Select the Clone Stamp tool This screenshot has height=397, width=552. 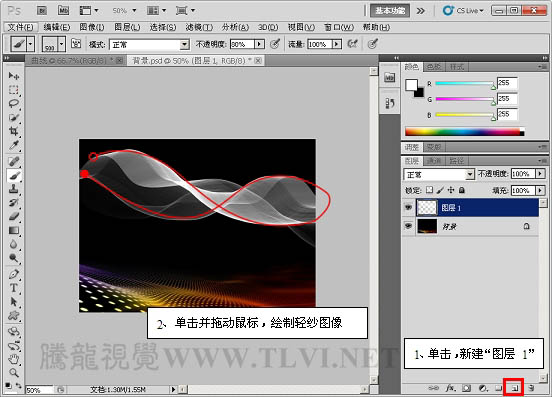[x=14, y=189]
